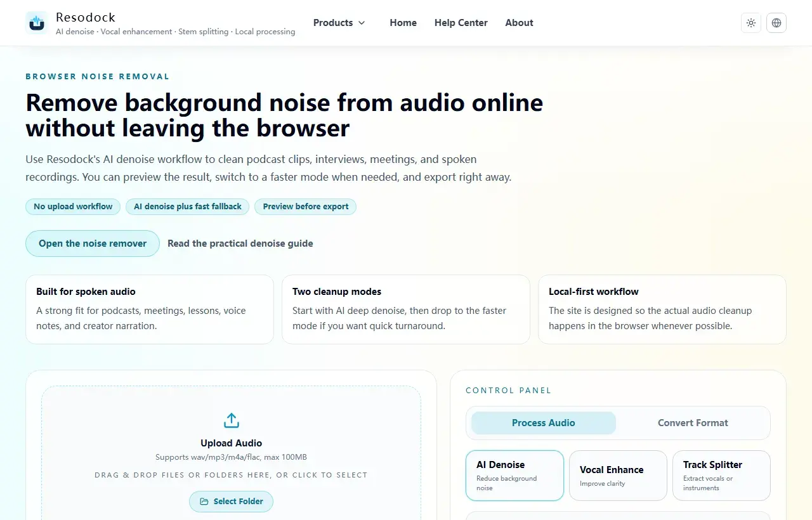Select the Vocal Enhance mode
The image size is (812, 520).
(x=618, y=476)
